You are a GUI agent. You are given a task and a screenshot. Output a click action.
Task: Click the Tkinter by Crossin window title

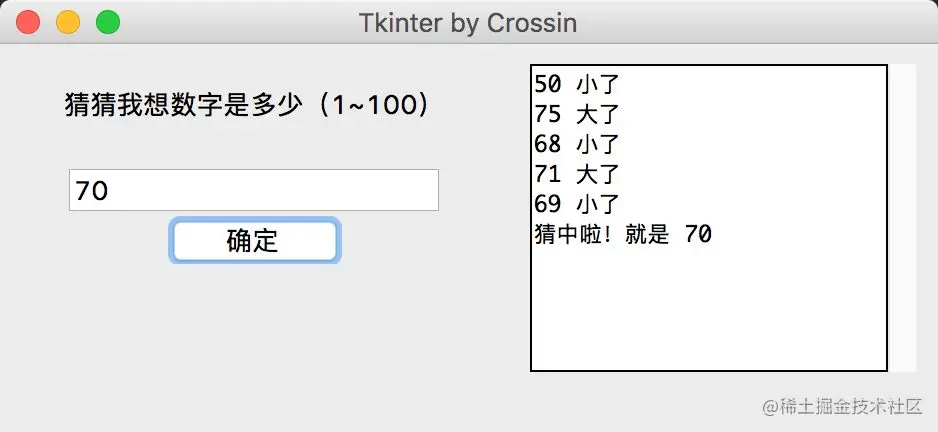click(x=468, y=22)
